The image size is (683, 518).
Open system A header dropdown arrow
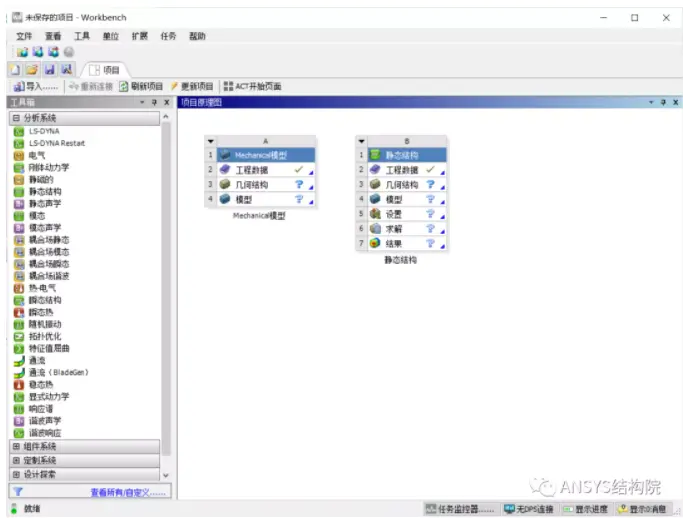click(x=211, y=141)
